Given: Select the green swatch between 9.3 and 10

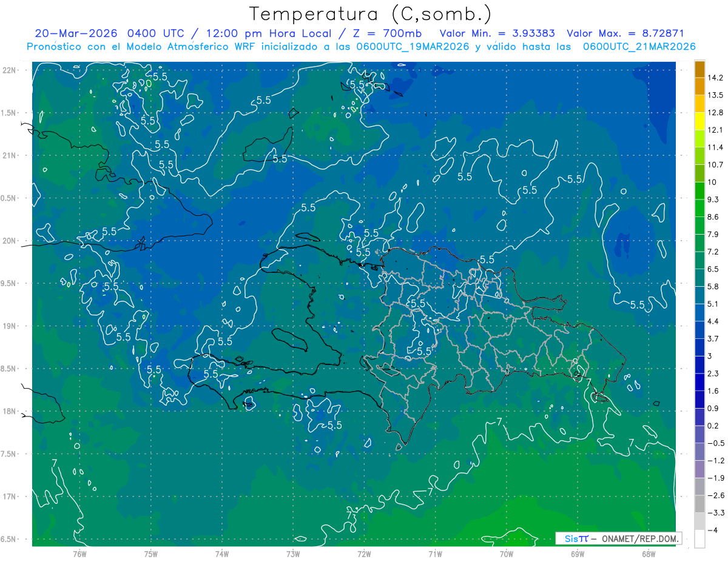Looking at the screenshot, I should pyautogui.click(x=699, y=190).
